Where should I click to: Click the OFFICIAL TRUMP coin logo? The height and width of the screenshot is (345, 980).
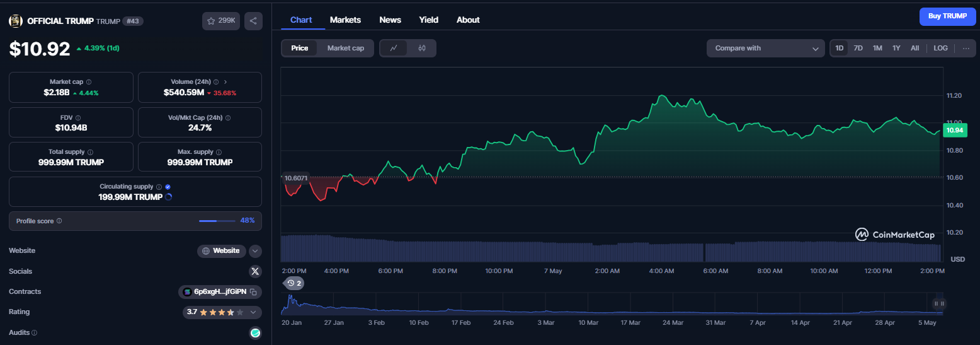click(15, 21)
